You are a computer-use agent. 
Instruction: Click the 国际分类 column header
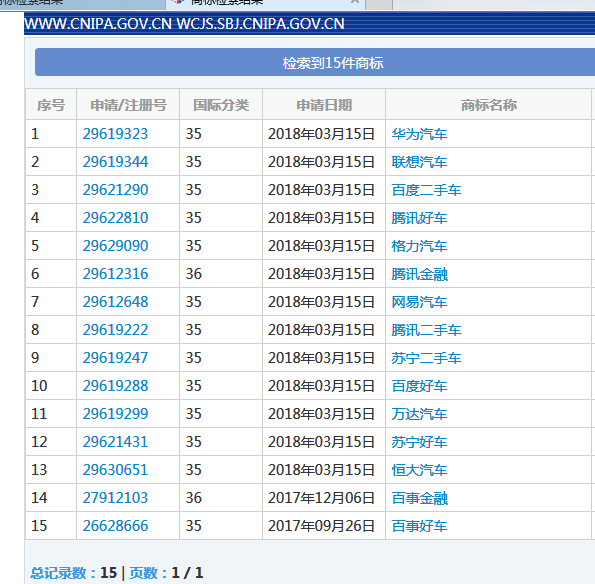tap(221, 105)
